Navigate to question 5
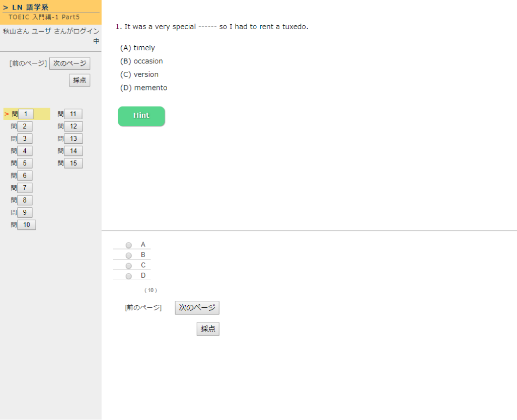Viewport: 517px width, 420px height. coord(24,163)
